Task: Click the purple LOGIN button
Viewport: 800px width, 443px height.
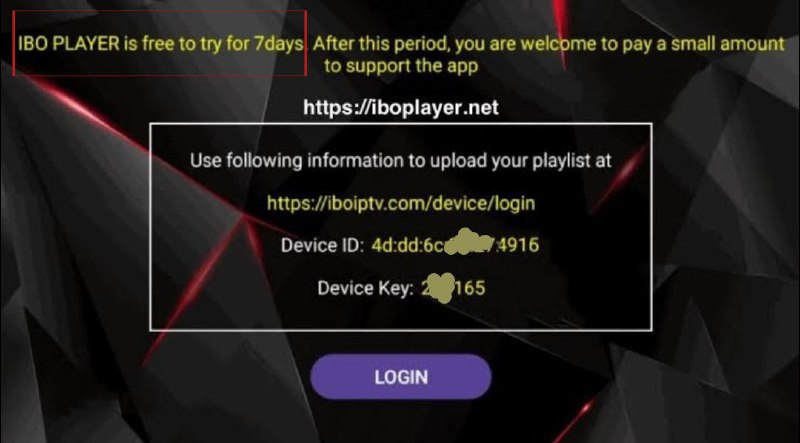Action: pos(401,377)
